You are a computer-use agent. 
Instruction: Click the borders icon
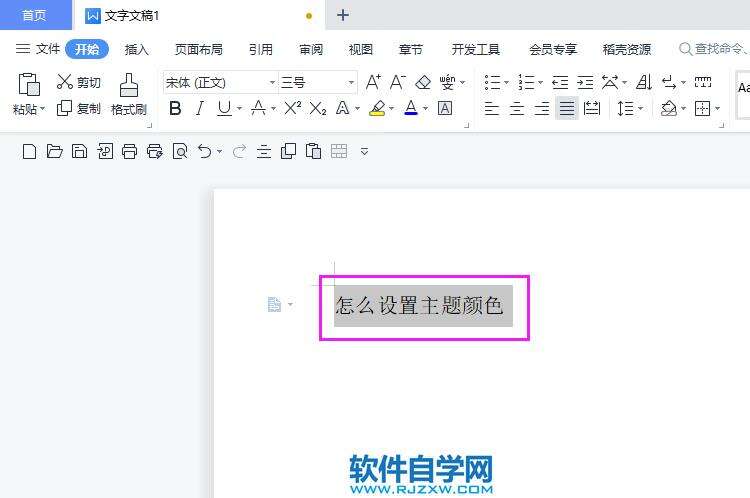pyautogui.click(x=703, y=109)
